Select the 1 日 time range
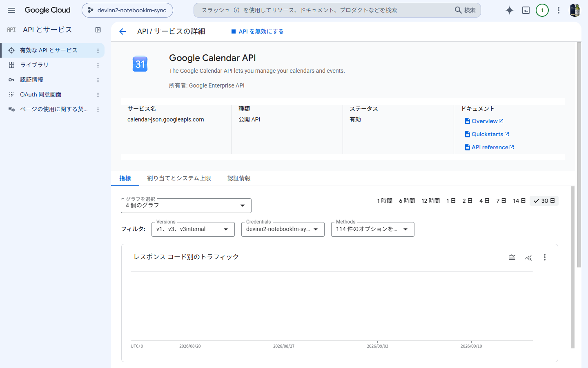 [x=451, y=201]
